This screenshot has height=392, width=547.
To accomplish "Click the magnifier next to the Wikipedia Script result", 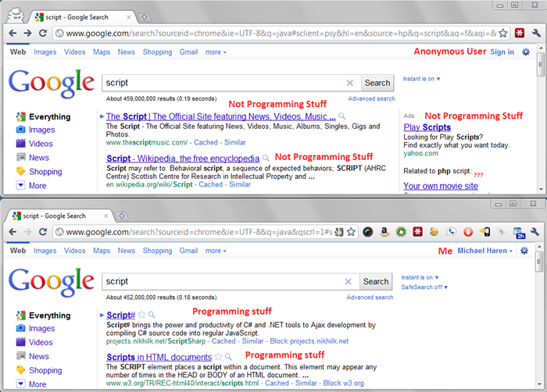I will [x=266, y=159].
